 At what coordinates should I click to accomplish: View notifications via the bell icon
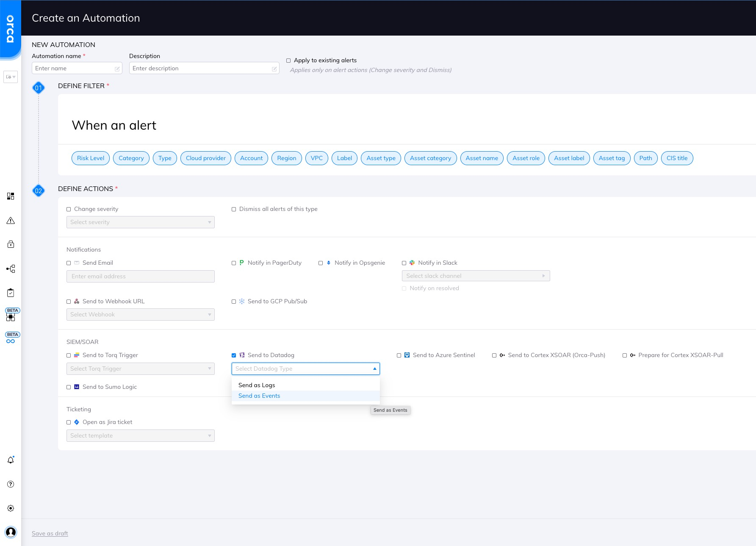(x=11, y=460)
